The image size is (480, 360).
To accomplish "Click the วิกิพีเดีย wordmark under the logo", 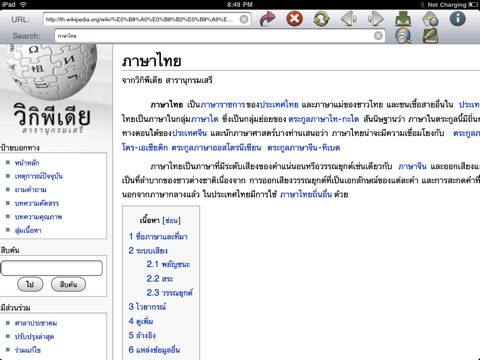I will [52, 115].
